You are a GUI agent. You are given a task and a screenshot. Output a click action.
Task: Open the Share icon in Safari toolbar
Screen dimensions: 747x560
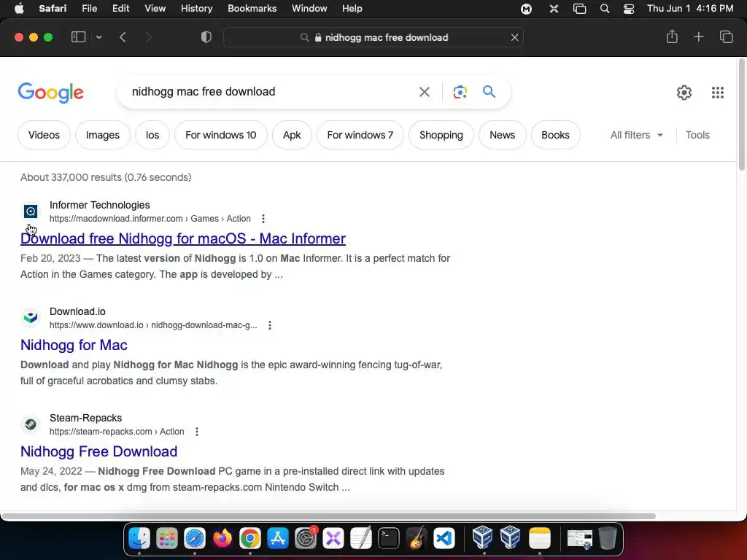(x=672, y=36)
